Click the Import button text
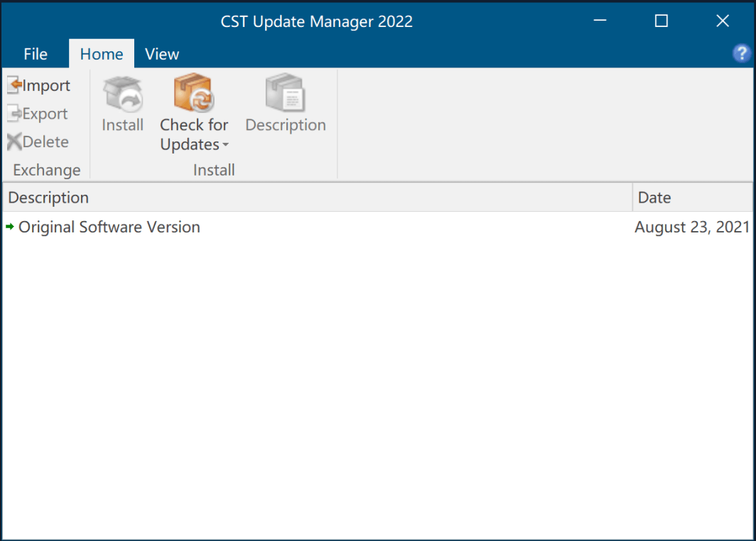Viewport: 756px width, 541px height. [45, 85]
